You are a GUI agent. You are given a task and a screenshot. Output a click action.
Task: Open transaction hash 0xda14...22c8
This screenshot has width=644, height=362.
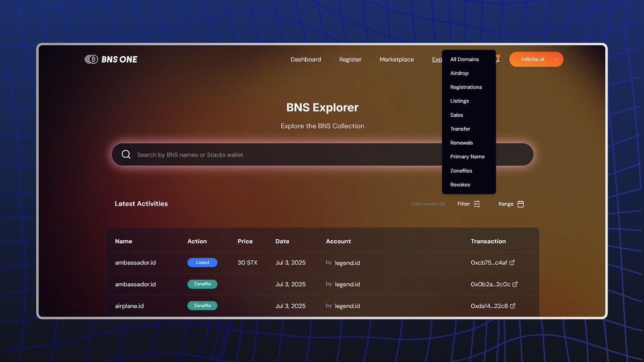coord(489,306)
